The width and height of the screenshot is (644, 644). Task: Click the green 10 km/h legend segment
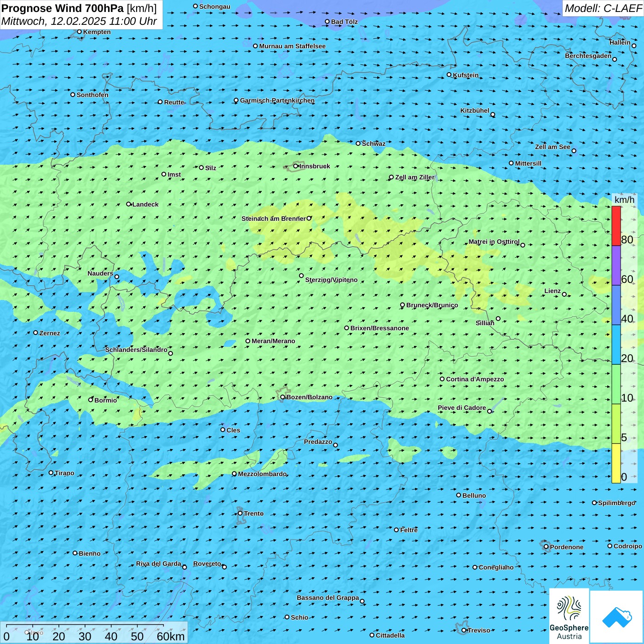pyautogui.click(x=616, y=384)
